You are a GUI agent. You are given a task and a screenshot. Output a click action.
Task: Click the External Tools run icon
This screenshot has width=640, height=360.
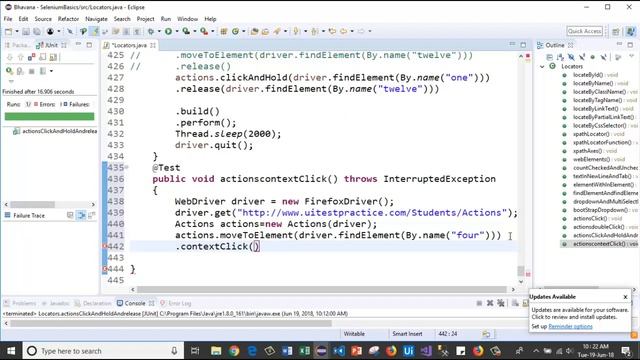(204, 31)
